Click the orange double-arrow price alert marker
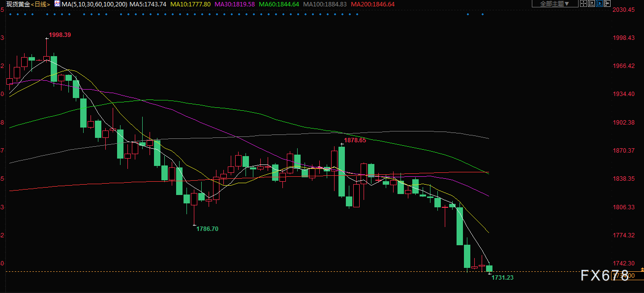 642,270
